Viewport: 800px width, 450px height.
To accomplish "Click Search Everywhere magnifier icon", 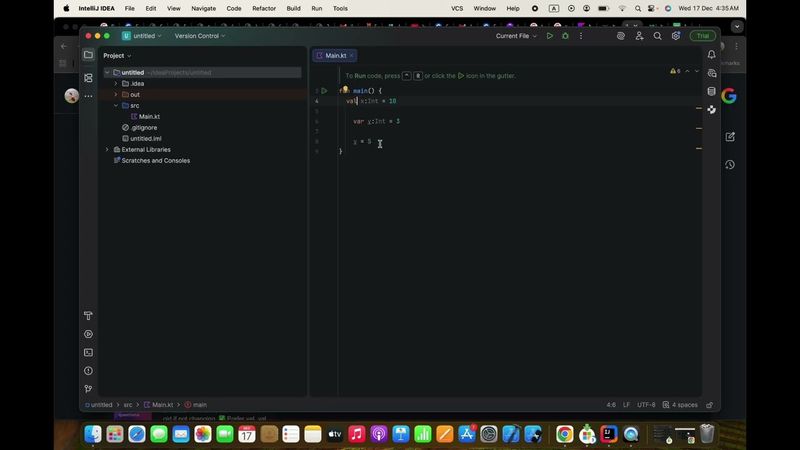I will coord(657,36).
